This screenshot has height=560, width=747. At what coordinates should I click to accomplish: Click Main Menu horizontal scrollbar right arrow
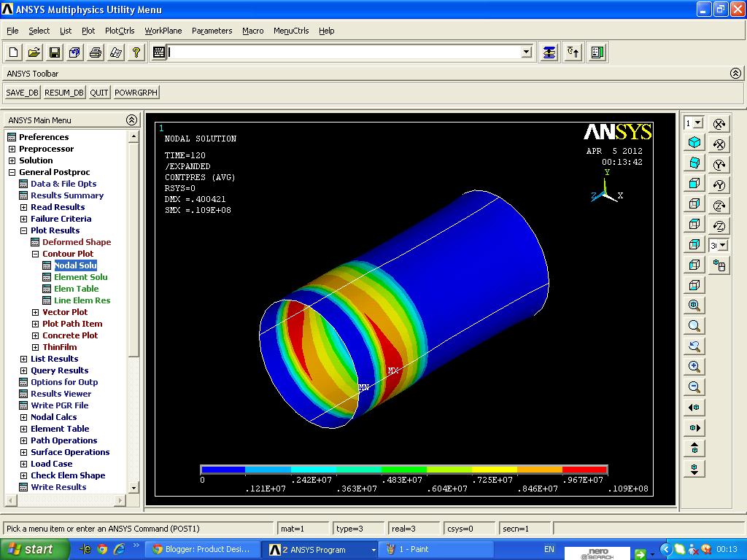(121, 500)
